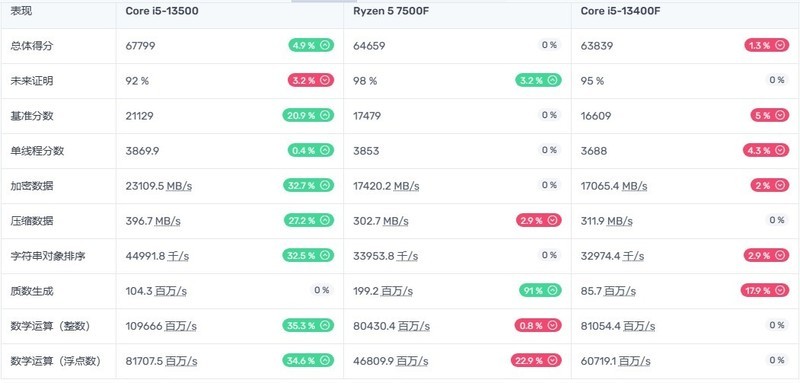Click the green 32.7 % 加密数据 badge
Image resolution: width=800 pixels, height=383 pixels.
(309, 185)
